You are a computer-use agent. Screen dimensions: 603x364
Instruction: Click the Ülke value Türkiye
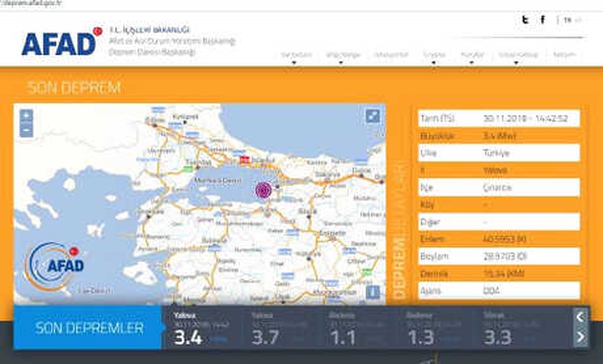point(496,153)
